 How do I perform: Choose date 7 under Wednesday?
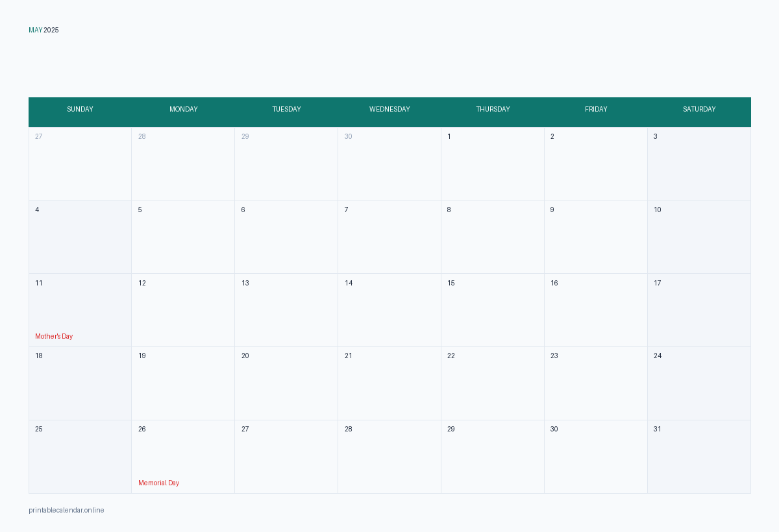tap(346, 210)
